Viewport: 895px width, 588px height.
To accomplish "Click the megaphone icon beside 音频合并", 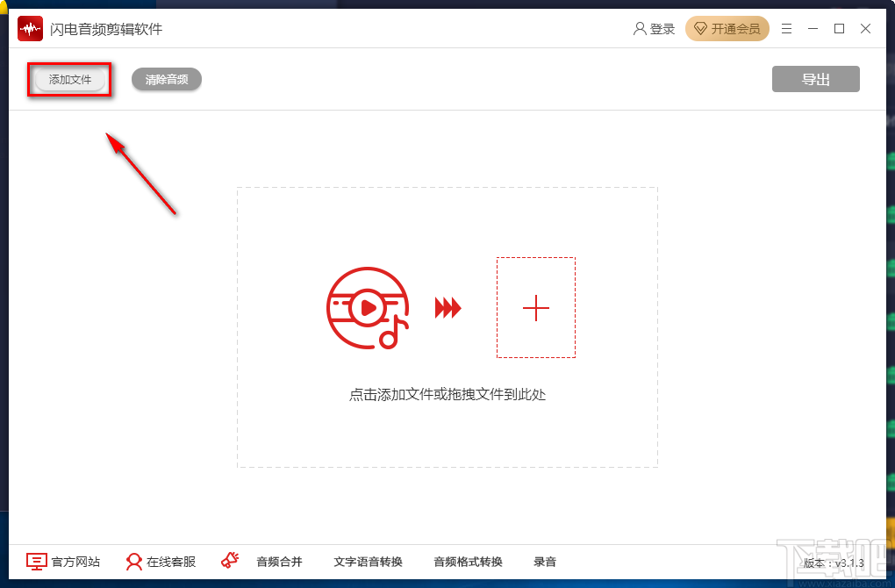I will point(230,560).
